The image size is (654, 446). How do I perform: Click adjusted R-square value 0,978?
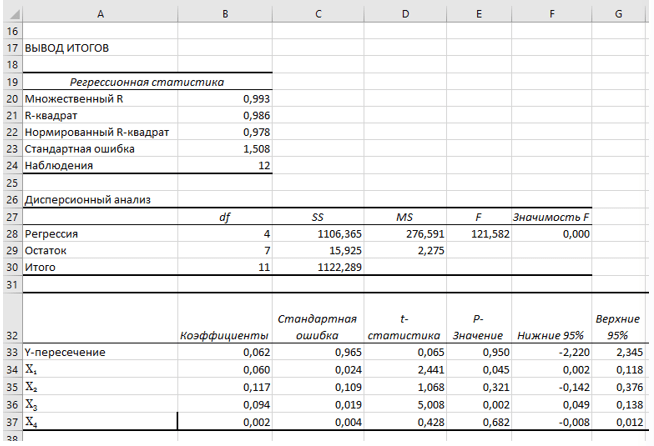(225, 132)
